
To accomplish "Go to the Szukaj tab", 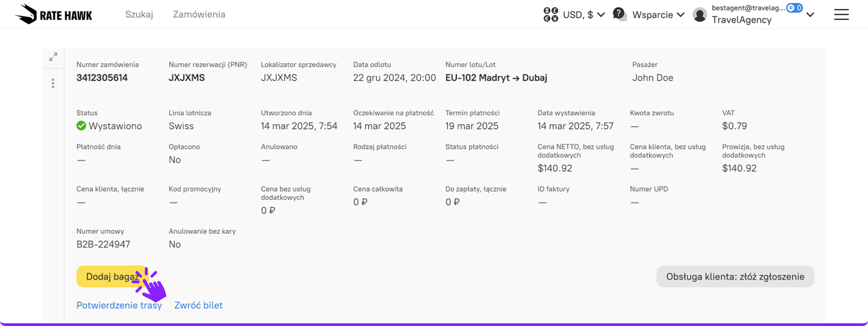I will pyautogui.click(x=139, y=15).
